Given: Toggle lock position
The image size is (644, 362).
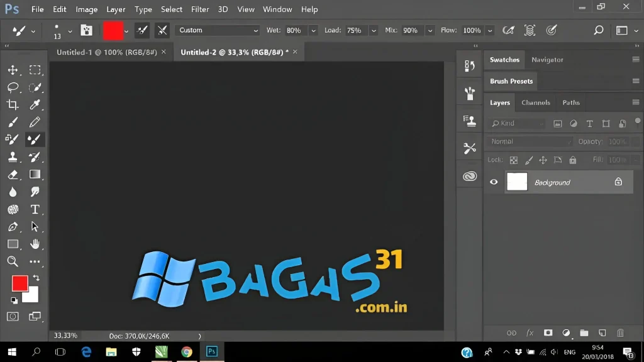Looking at the screenshot, I should pos(543,160).
